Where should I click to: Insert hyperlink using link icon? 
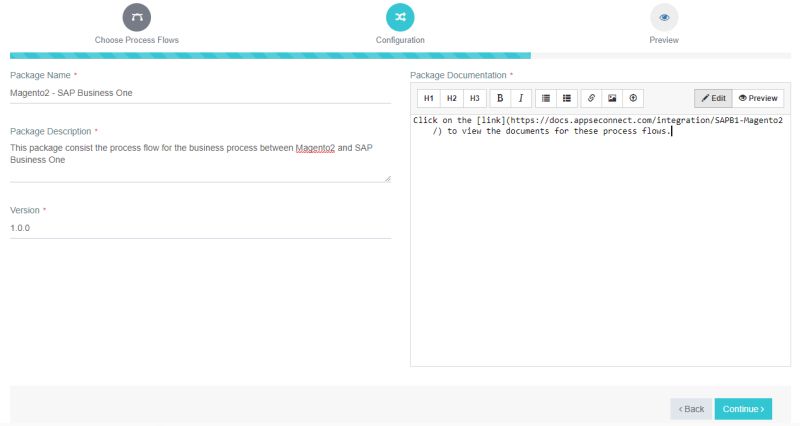pos(591,98)
